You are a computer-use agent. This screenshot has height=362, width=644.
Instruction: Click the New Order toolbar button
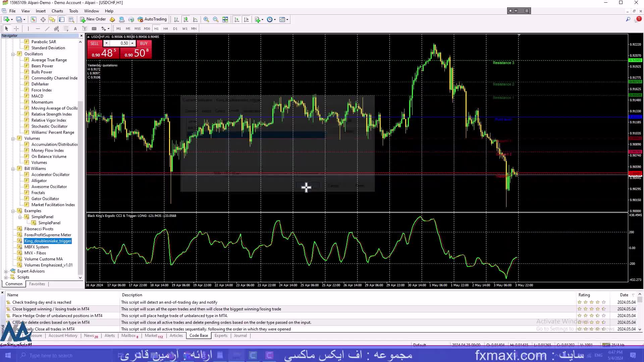pos(93,19)
